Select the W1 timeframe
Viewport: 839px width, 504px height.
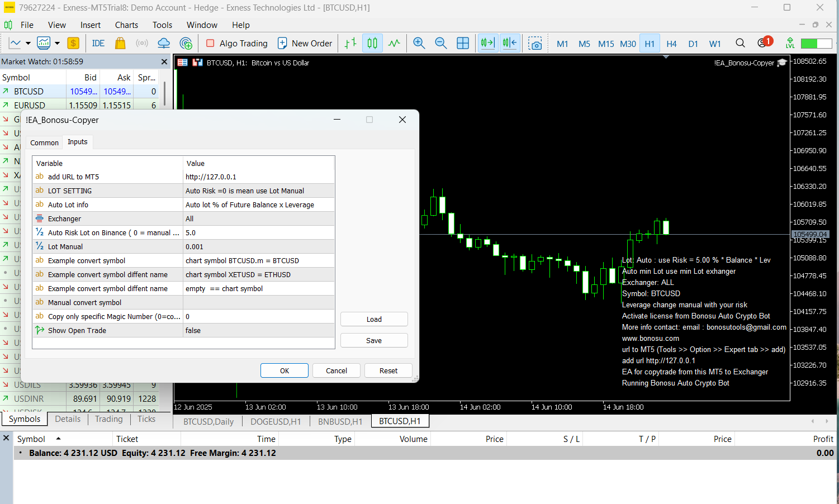[x=715, y=44]
